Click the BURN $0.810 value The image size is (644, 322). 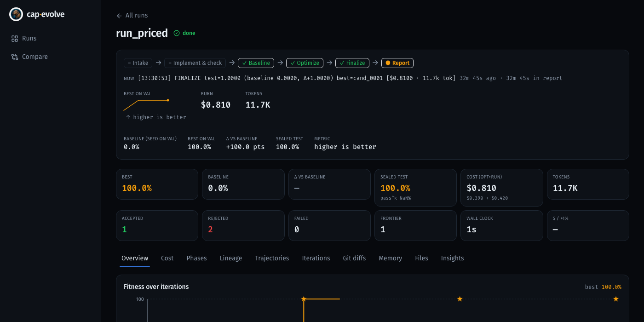(x=216, y=105)
